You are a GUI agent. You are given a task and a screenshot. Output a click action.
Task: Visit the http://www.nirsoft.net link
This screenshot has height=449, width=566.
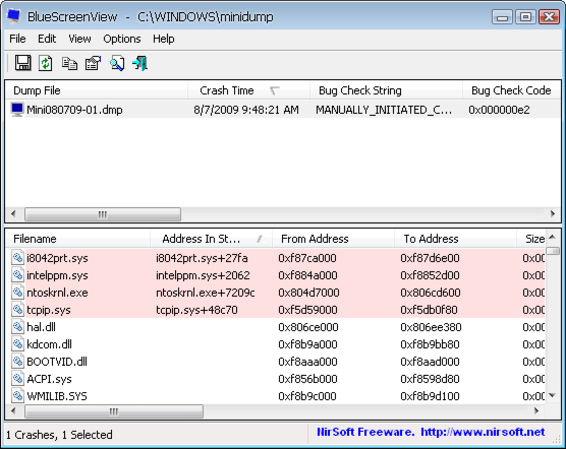[x=483, y=432]
